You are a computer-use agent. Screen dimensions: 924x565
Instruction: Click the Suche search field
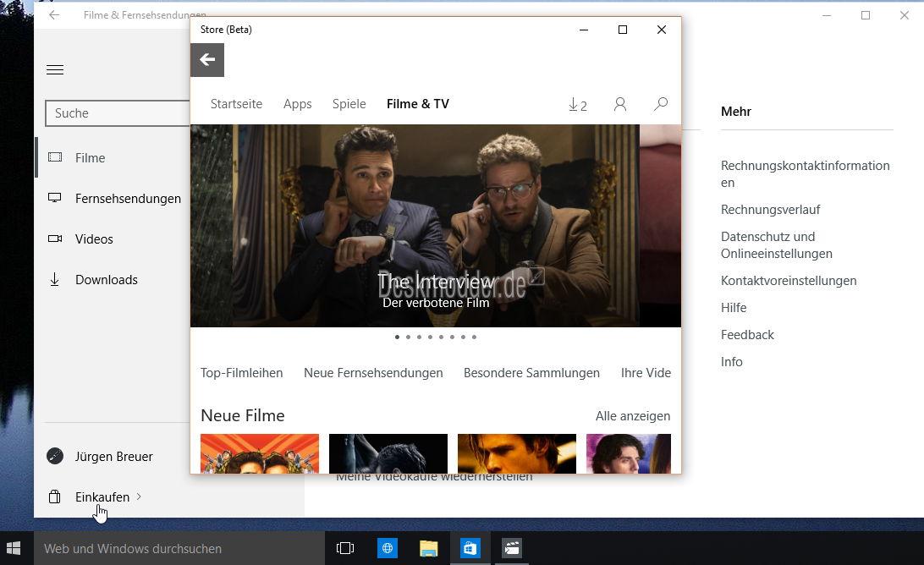118,113
